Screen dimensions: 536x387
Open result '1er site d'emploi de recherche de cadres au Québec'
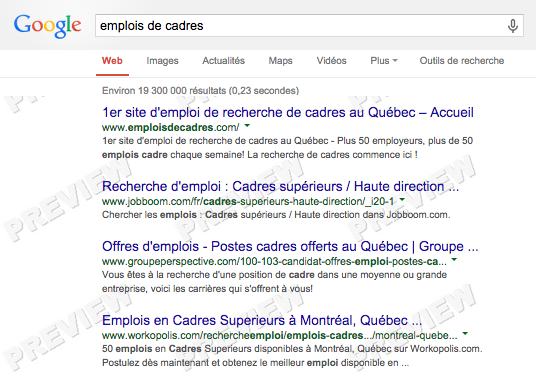288,112
